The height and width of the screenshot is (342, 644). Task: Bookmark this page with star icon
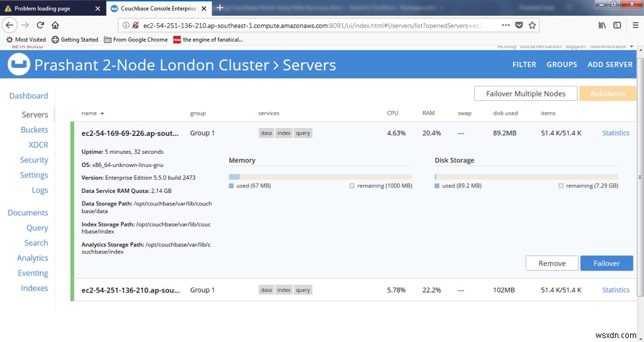[x=532, y=25]
